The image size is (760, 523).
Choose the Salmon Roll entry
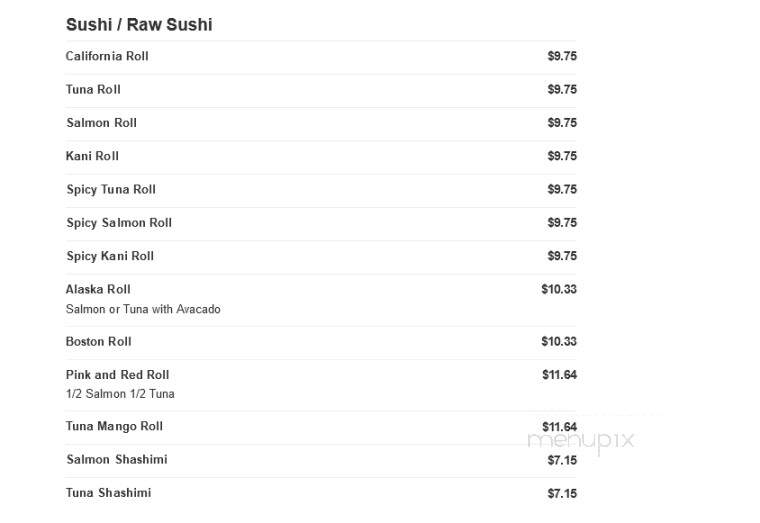(102, 123)
